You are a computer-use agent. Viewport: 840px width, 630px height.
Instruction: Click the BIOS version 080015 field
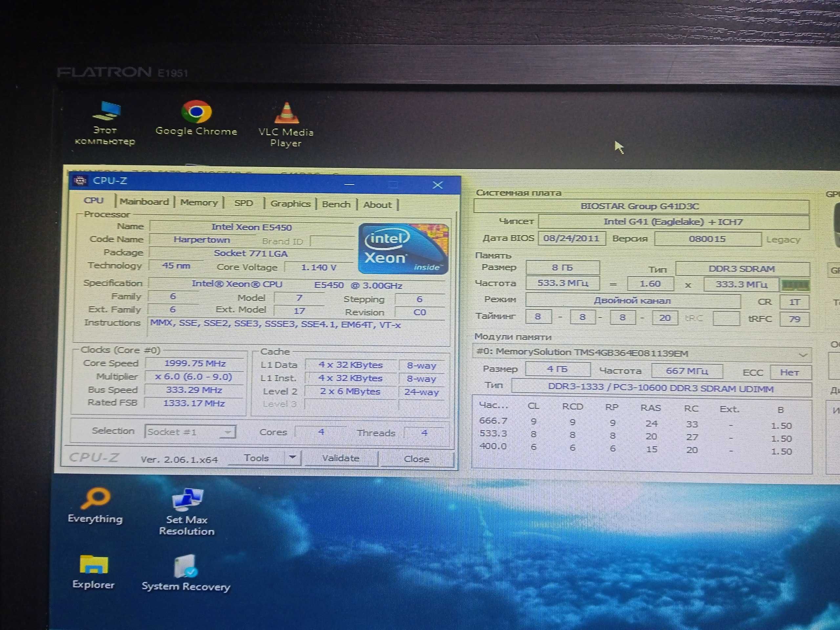707,239
